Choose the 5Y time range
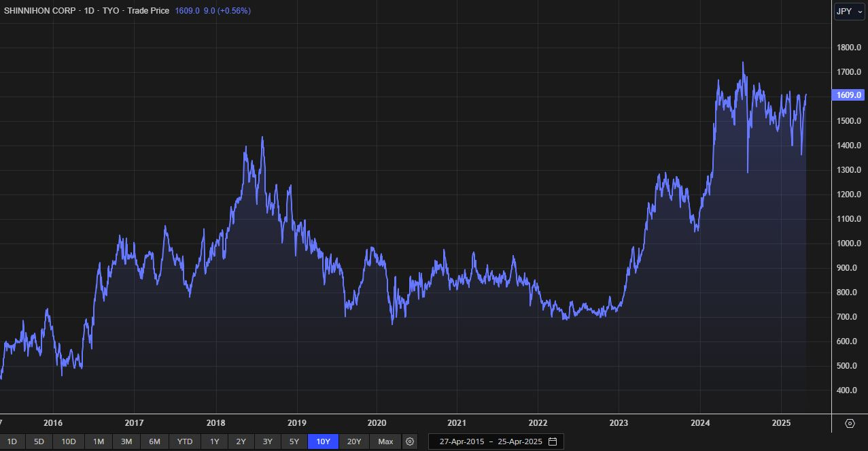 tap(294, 441)
